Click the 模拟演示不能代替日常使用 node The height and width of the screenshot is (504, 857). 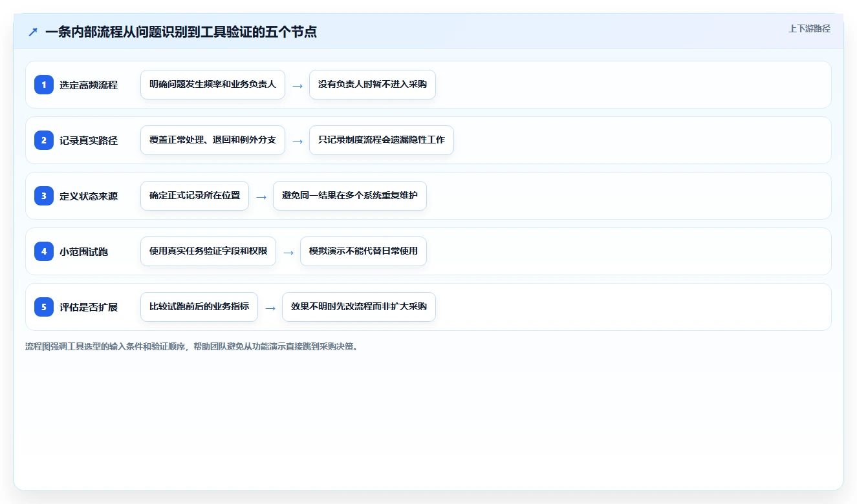click(x=363, y=251)
